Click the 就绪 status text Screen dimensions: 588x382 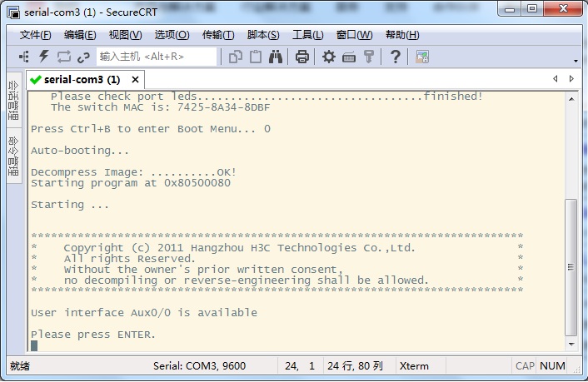tap(20, 366)
